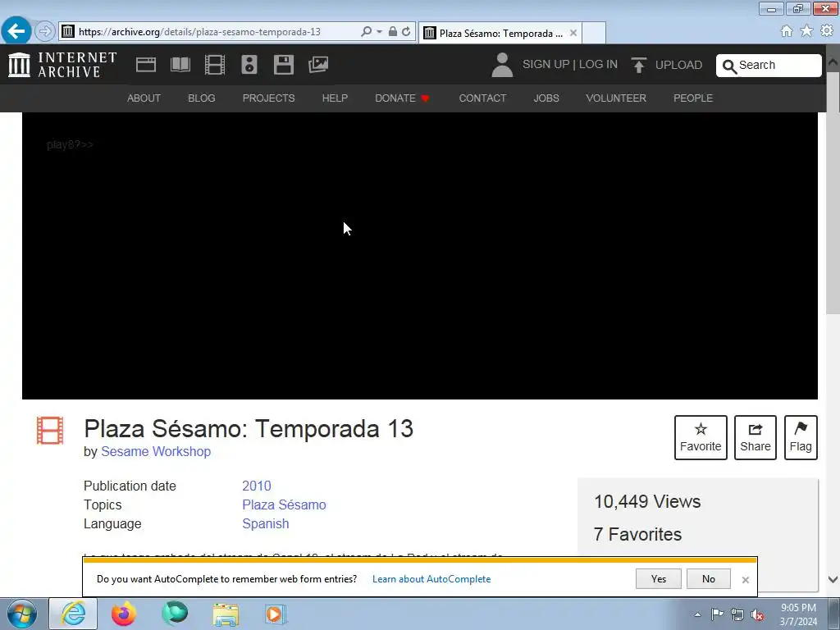This screenshot has width=840, height=630.
Task: Click the page scrollbar down arrow
Action: pos(833,579)
